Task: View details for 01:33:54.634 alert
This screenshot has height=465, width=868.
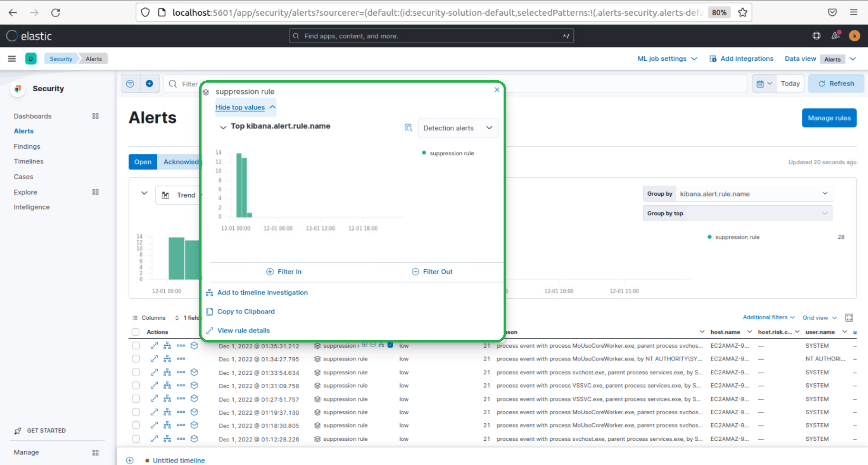Action: [x=154, y=372]
